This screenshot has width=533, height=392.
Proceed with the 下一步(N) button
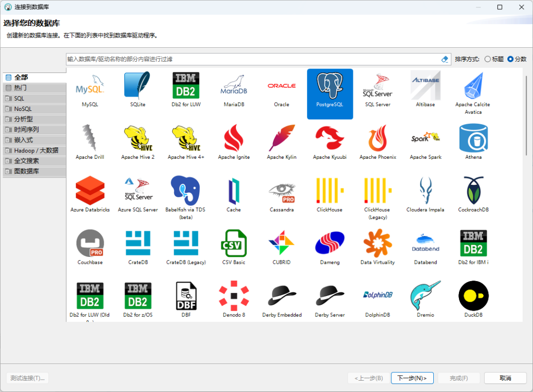click(412, 378)
